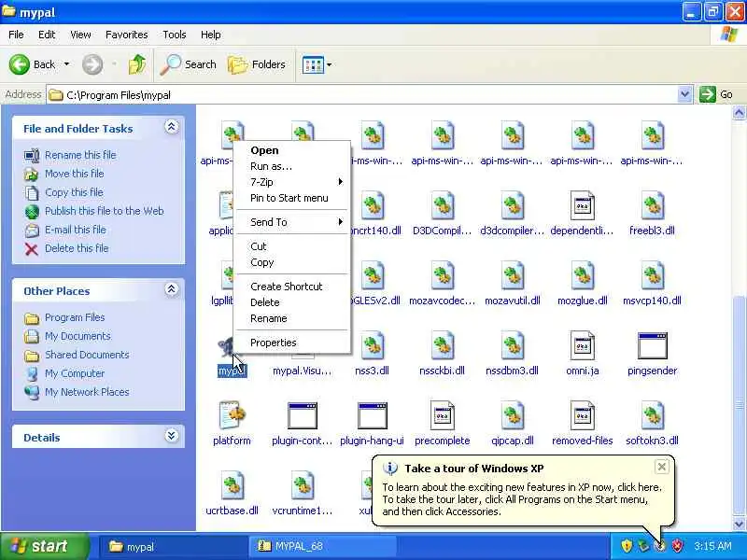The width and height of the screenshot is (747, 560).
Task: Click Publish this file to the Web
Action: (x=104, y=211)
